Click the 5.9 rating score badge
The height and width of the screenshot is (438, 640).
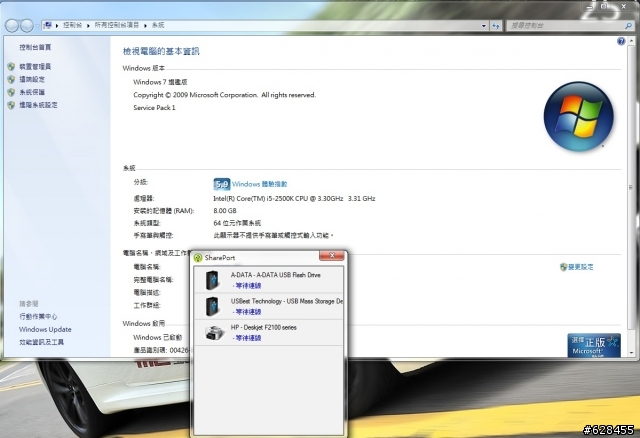[x=222, y=184]
